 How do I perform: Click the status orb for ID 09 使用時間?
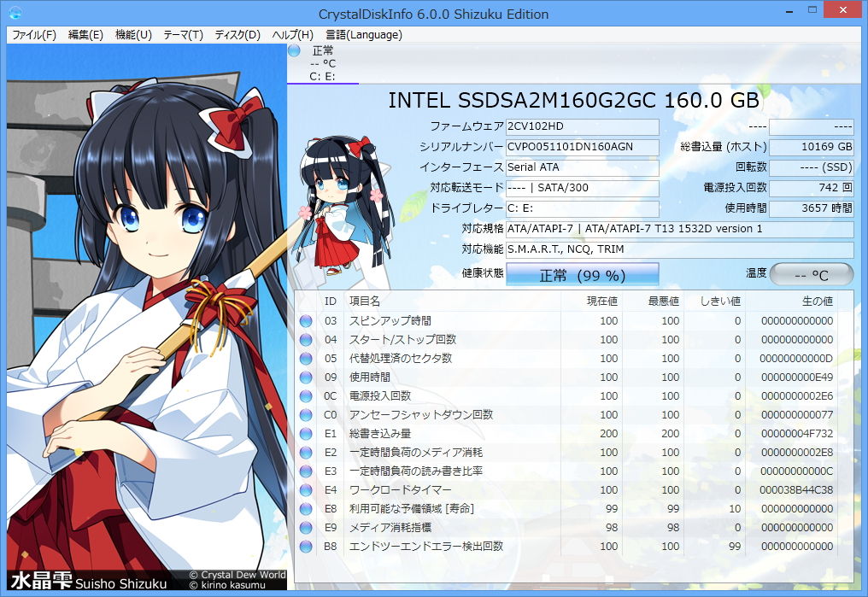coord(306,378)
